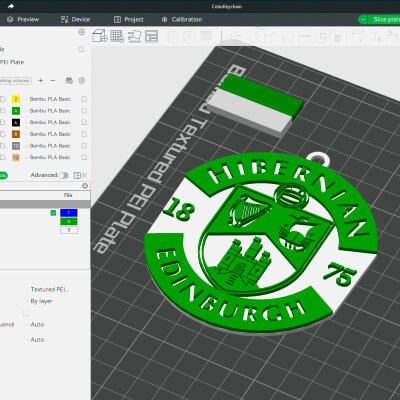Select the green and white bar object
400x400 pixels.
[x=255, y=104]
